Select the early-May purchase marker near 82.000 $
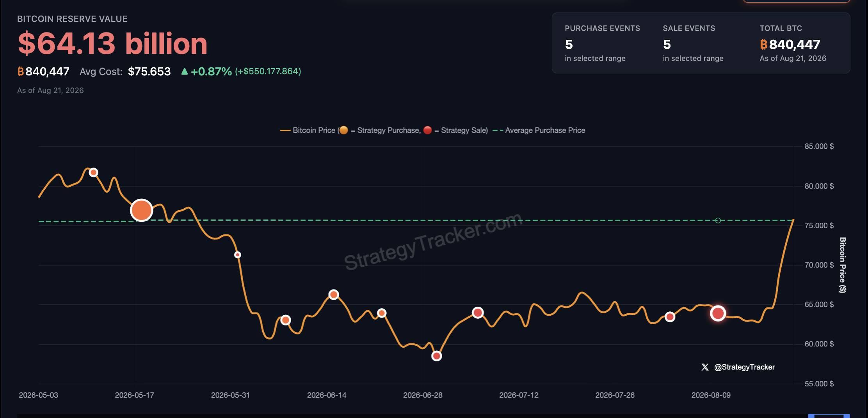The width and height of the screenshot is (868, 418). coord(93,172)
